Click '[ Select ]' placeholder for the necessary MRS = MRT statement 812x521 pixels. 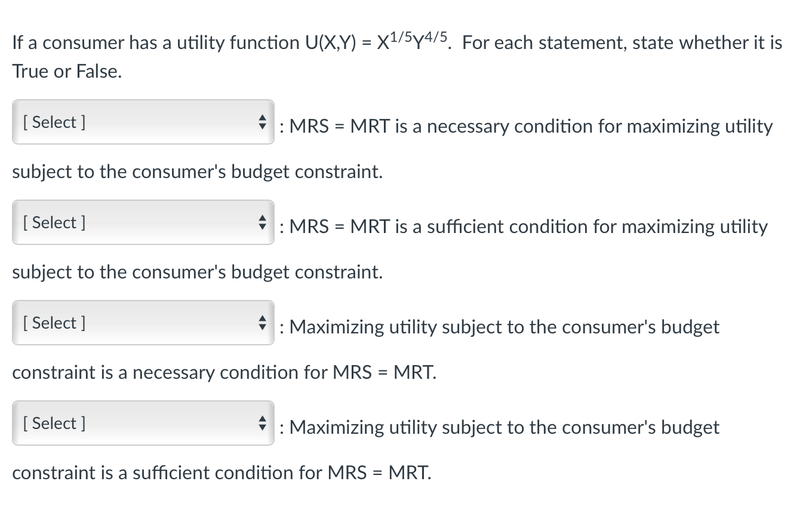(x=54, y=122)
